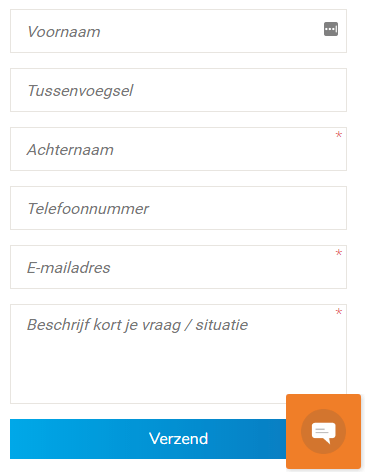Viewport: 365px width, 472px height.
Task: Click the Voornaam placeholder text
Action: point(64,32)
